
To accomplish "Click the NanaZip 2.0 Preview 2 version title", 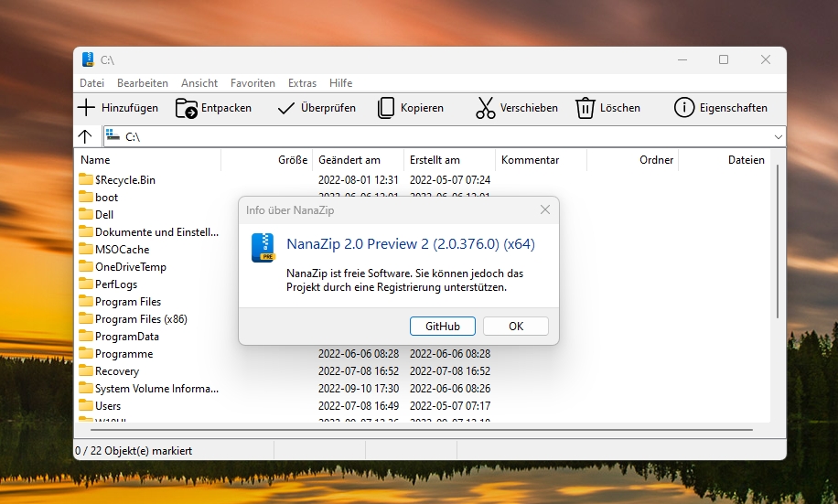I will click(x=411, y=243).
